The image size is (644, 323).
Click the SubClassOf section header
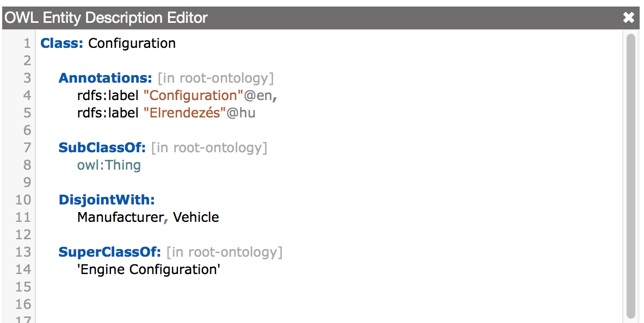102,147
